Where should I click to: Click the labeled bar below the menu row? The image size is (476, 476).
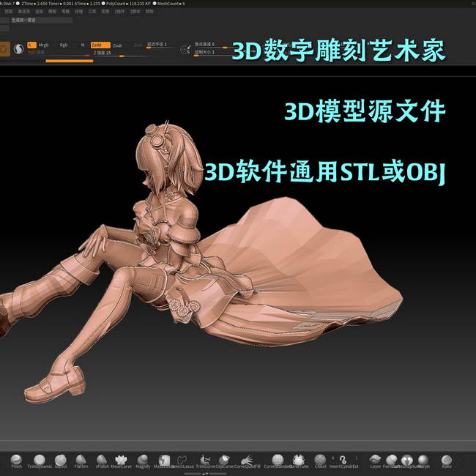click(x=41, y=20)
